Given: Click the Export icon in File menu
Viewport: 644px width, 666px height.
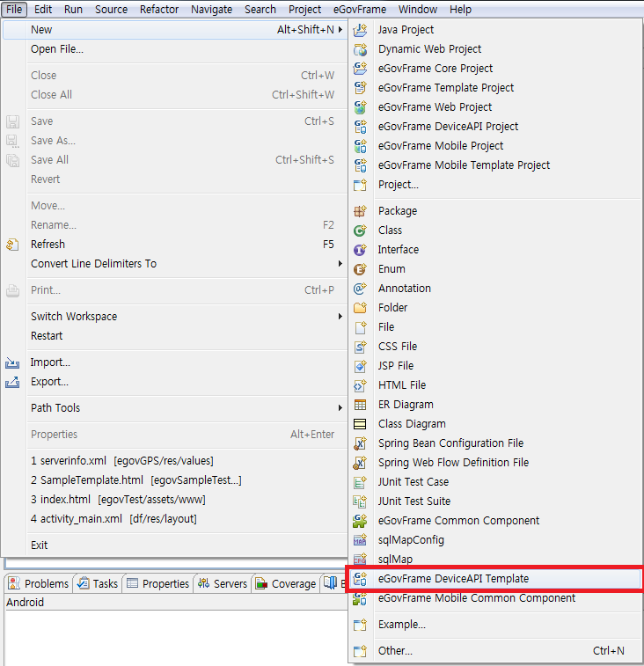Looking at the screenshot, I should point(12,383).
